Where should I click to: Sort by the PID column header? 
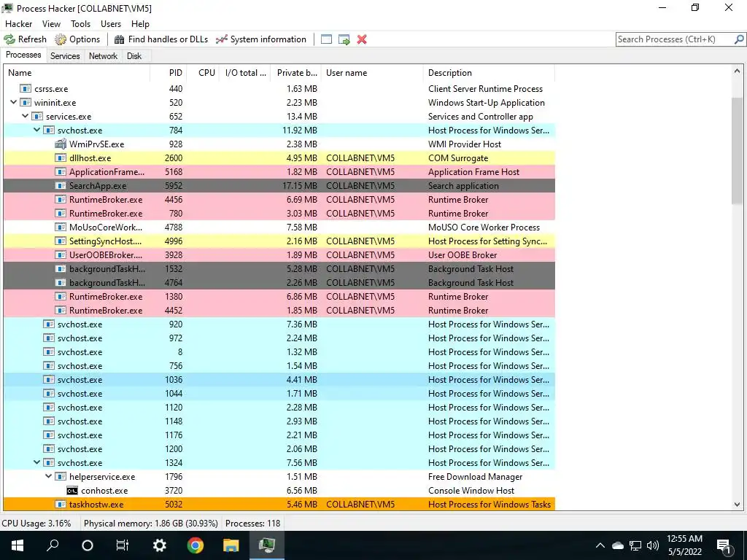168,73
